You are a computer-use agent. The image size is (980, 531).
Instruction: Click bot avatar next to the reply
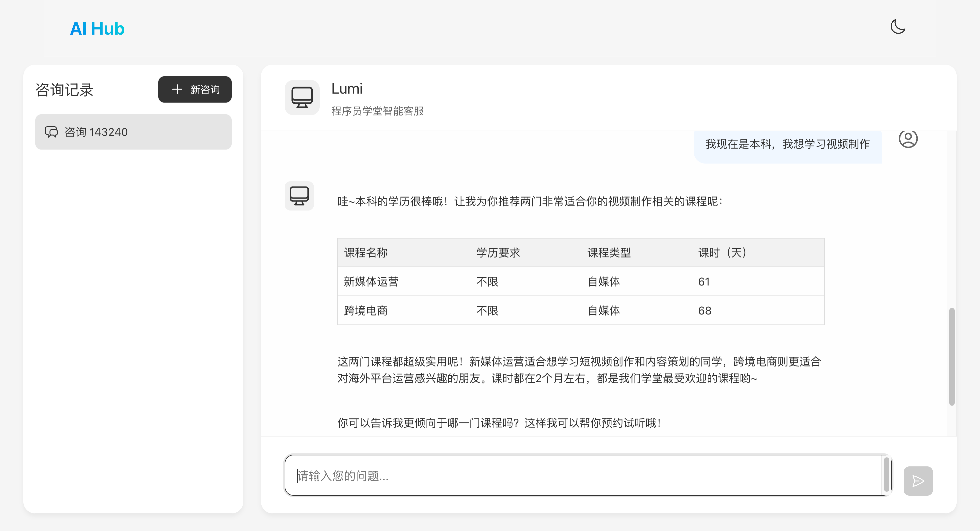[299, 196]
